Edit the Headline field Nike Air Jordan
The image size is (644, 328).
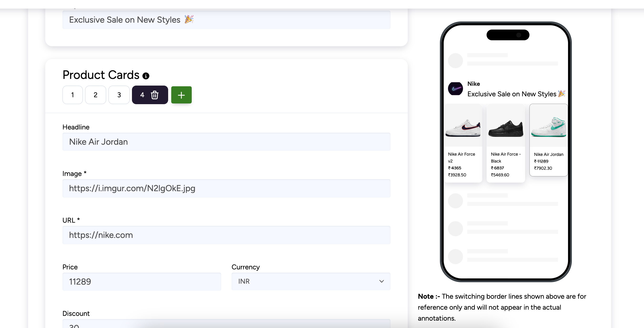pos(226,142)
